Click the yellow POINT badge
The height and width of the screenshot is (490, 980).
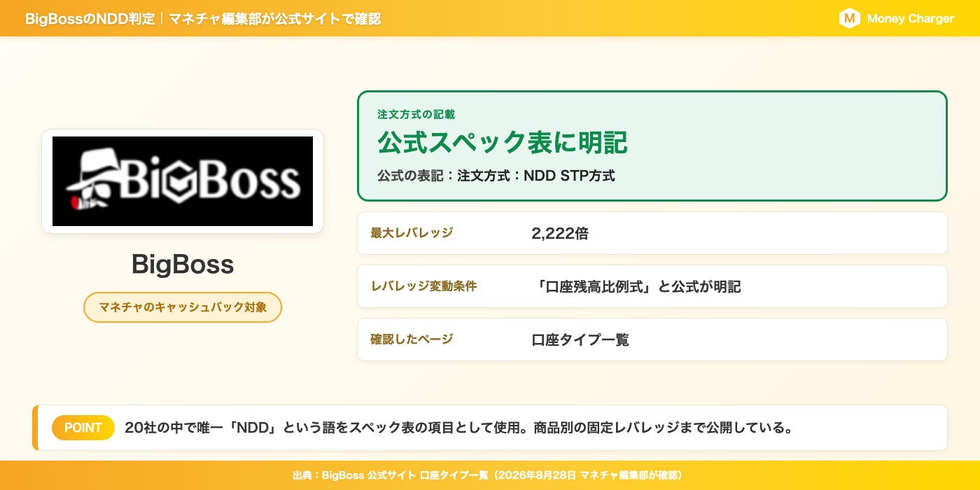pyautogui.click(x=83, y=428)
